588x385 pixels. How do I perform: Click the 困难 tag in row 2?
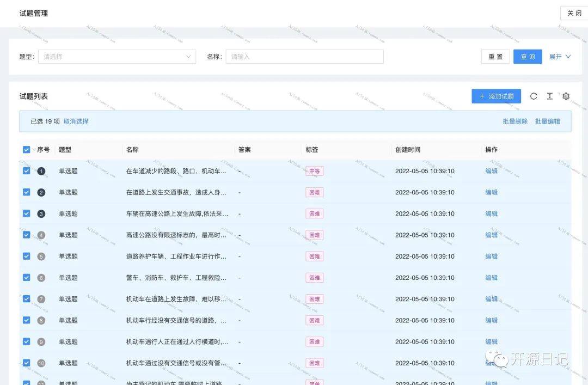(314, 193)
